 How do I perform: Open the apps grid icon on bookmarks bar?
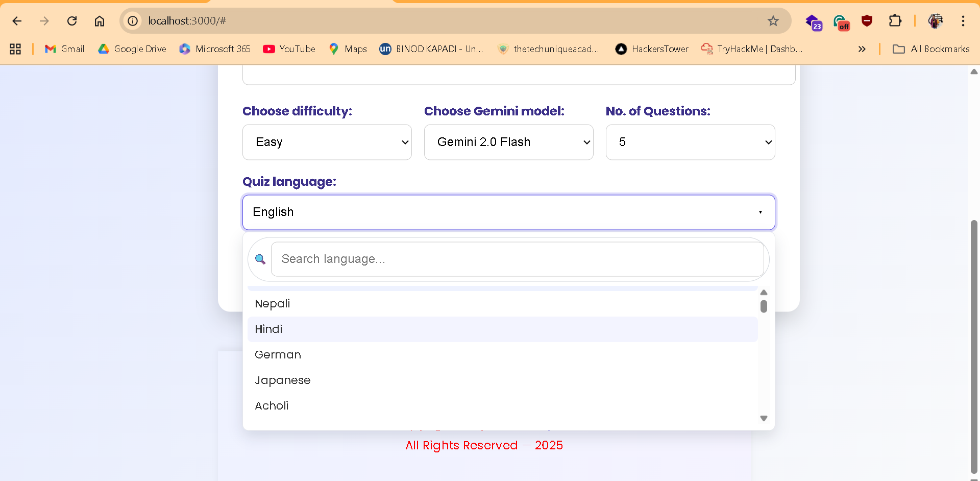14,49
